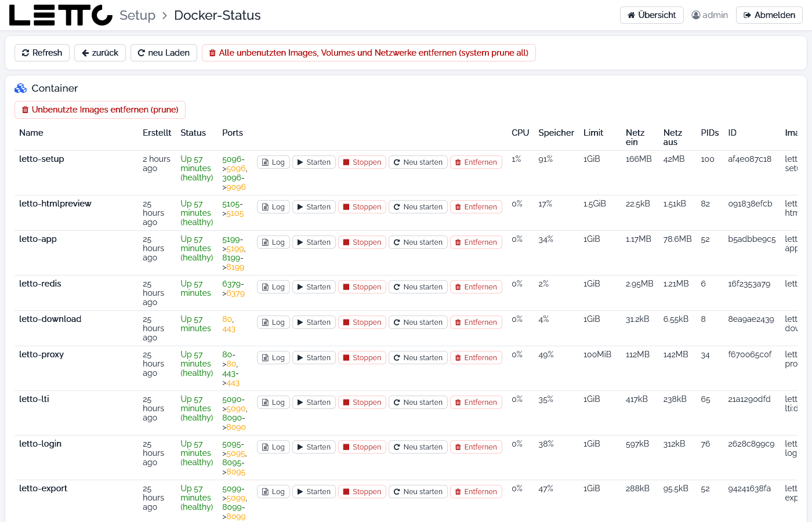
Task: Start the letto-login container
Action: coord(314,447)
